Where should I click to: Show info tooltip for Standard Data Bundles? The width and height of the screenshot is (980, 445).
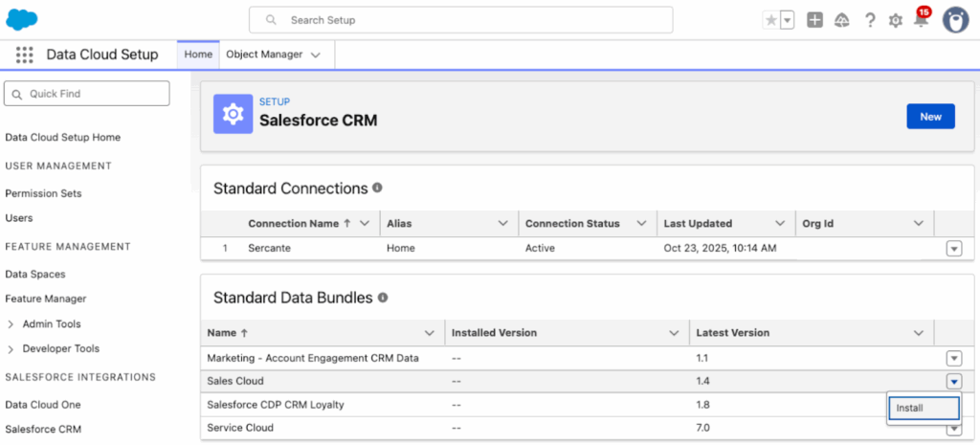[x=383, y=298]
